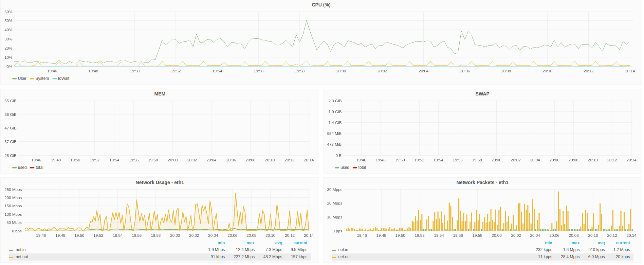Click the green User color swatch
Image resolution: width=644 pixels, height=265 pixels.
14,79
